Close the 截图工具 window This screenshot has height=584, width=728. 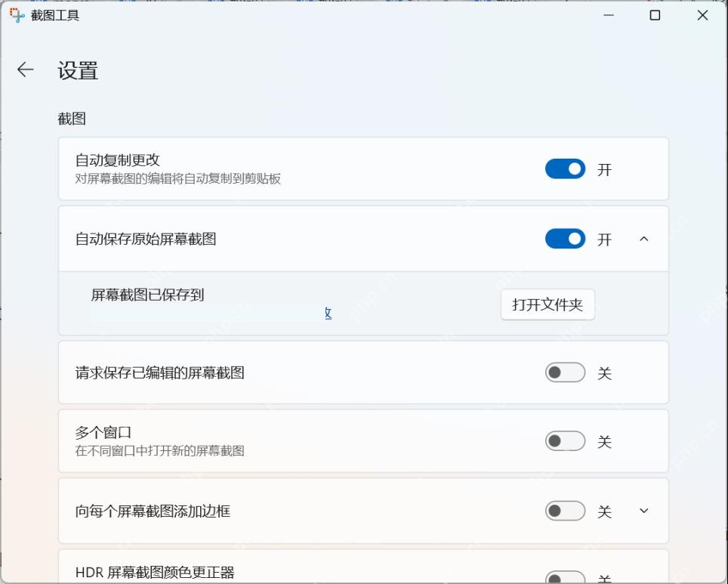702,15
